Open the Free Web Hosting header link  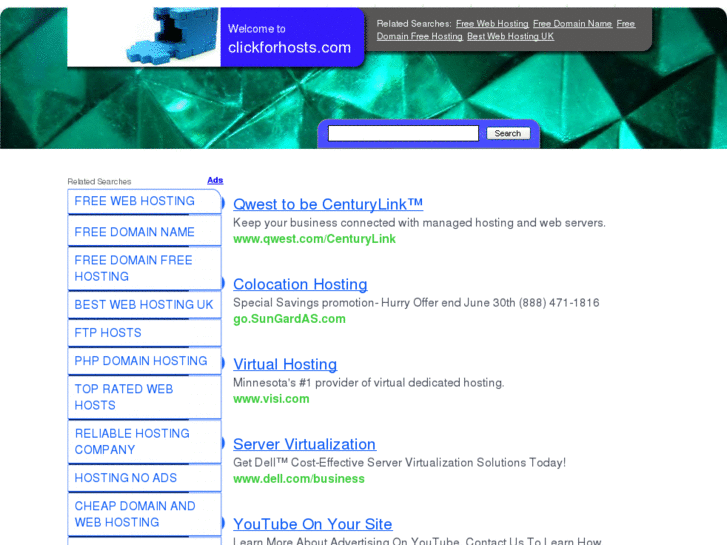pyautogui.click(x=492, y=24)
